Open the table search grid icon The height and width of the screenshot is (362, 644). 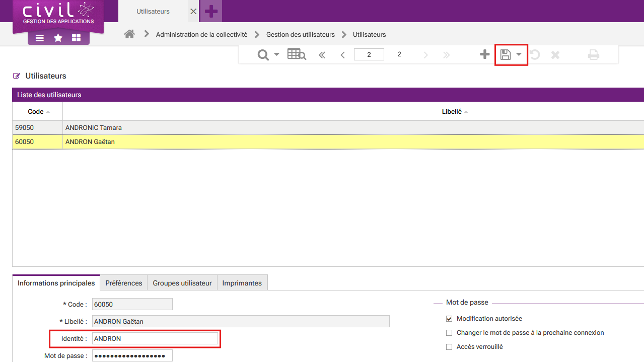click(297, 54)
